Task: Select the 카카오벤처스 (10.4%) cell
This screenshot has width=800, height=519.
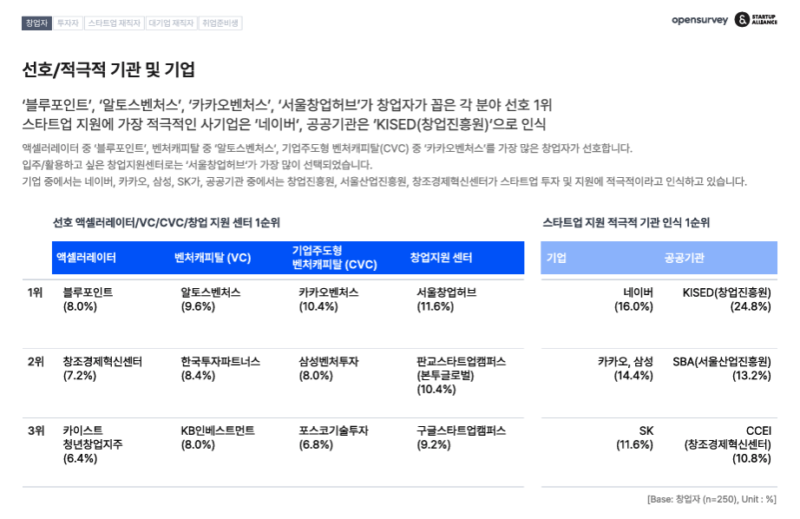Action: tap(328, 299)
